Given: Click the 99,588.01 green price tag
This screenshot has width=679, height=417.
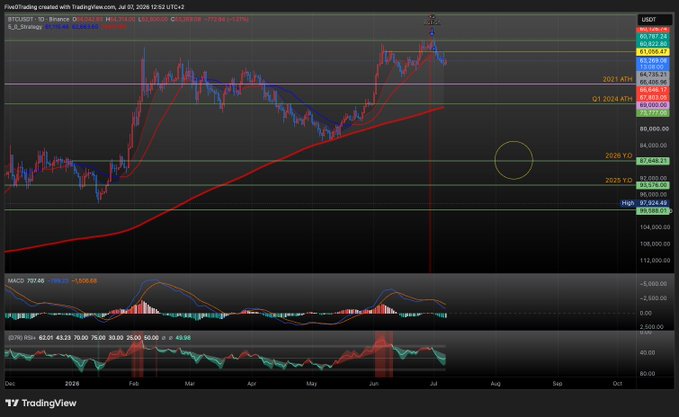Looking at the screenshot, I should (x=653, y=211).
